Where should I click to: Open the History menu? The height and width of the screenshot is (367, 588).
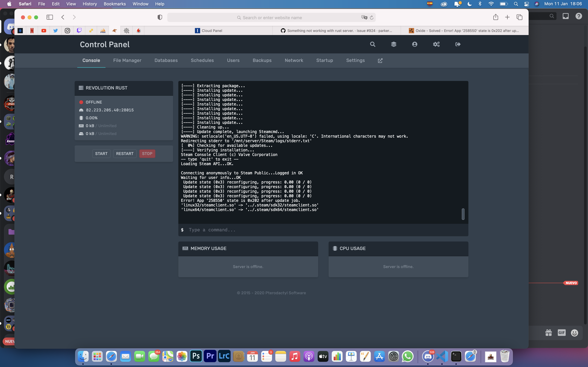pos(89,4)
